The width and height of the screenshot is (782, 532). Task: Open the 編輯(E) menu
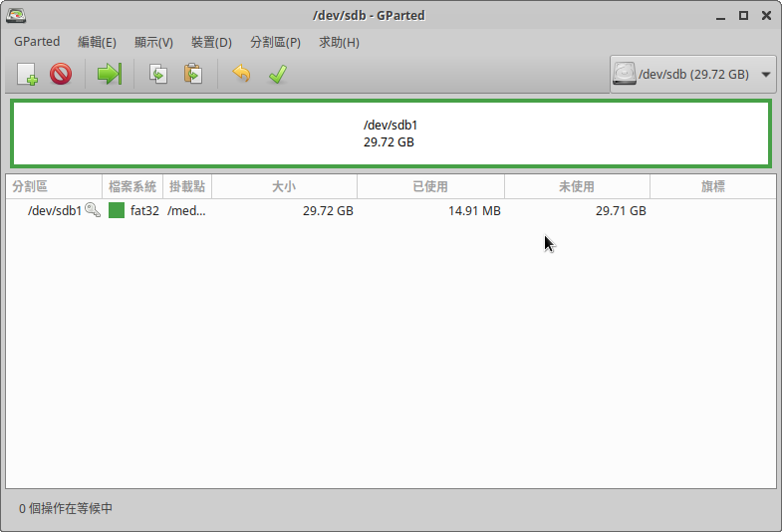click(97, 42)
